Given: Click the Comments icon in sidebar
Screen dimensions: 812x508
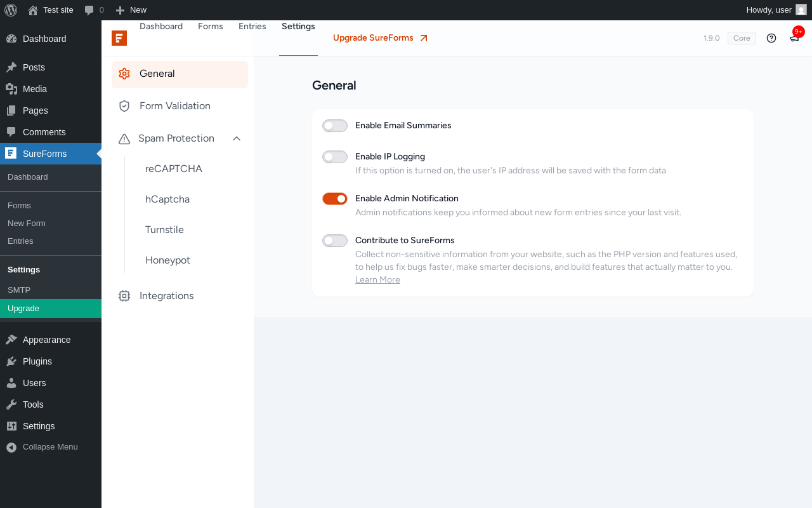Looking at the screenshot, I should (11, 132).
